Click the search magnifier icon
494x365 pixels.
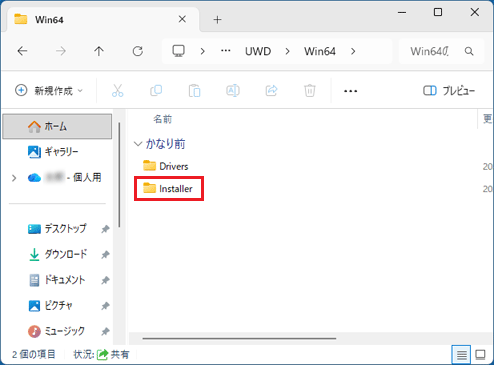tap(469, 51)
